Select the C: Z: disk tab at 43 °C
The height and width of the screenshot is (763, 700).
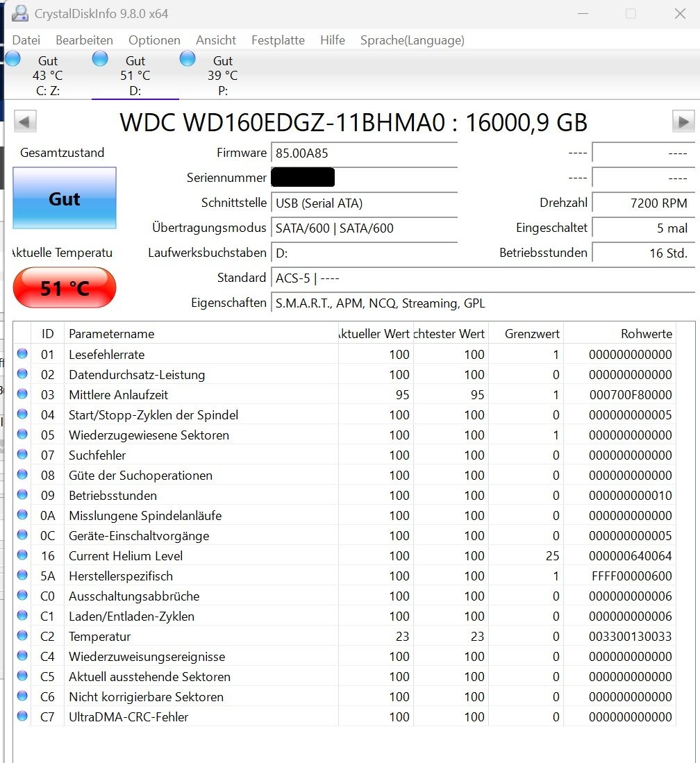click(x=48, y=75)
